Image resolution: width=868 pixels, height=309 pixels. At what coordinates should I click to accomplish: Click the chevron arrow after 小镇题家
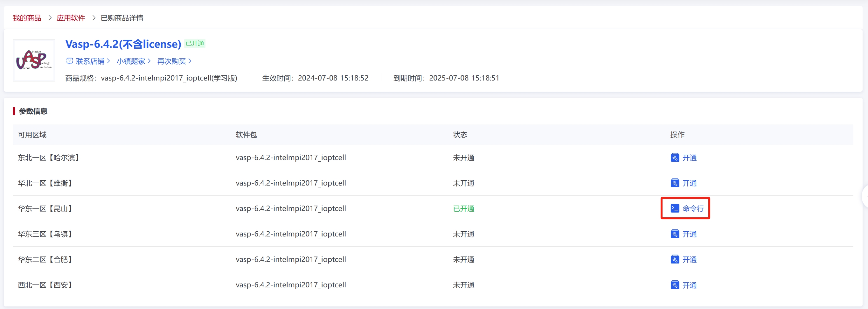coord(149,61)
